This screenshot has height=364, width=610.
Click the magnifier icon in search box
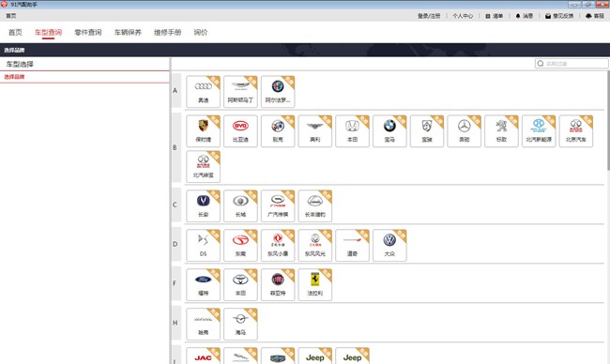pos(541,64)
